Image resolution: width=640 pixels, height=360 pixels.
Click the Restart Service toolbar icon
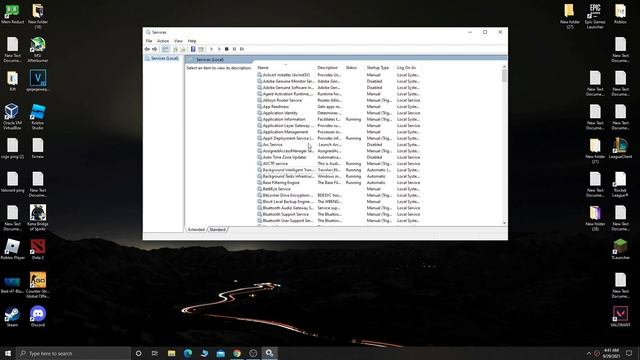tap(242, 49)
